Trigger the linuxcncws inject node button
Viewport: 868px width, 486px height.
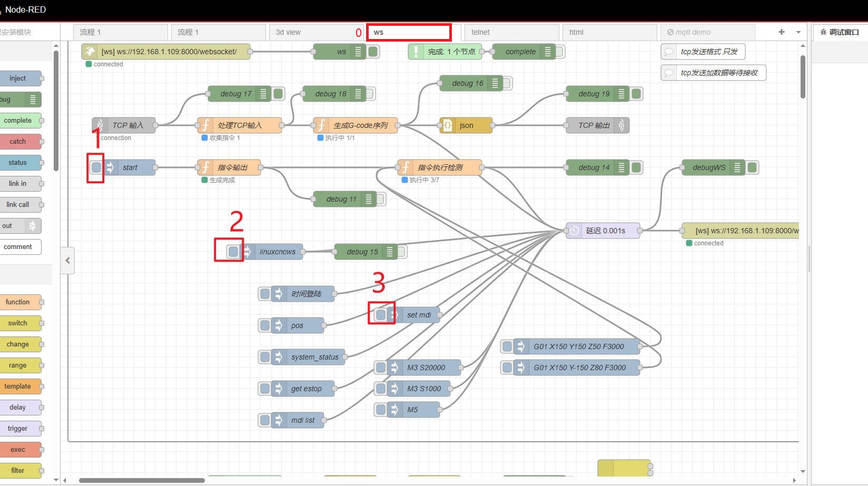(233, 252)
